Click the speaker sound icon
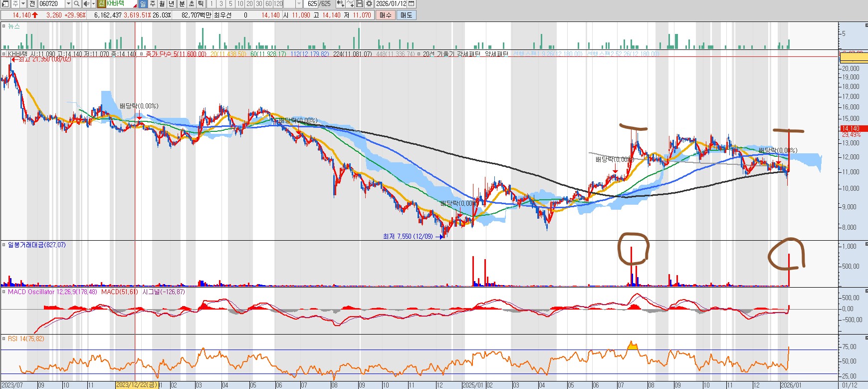 coord(86,3)
